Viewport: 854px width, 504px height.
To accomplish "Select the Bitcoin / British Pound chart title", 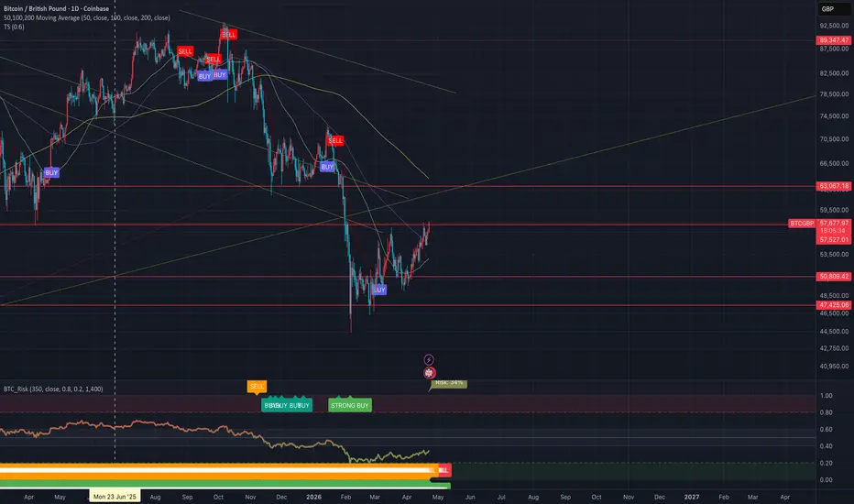I will [x=56, y=9].
